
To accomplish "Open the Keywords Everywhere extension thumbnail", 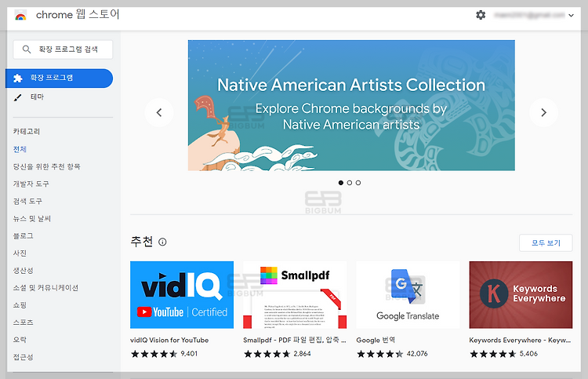I will click(x=521, y=295).
